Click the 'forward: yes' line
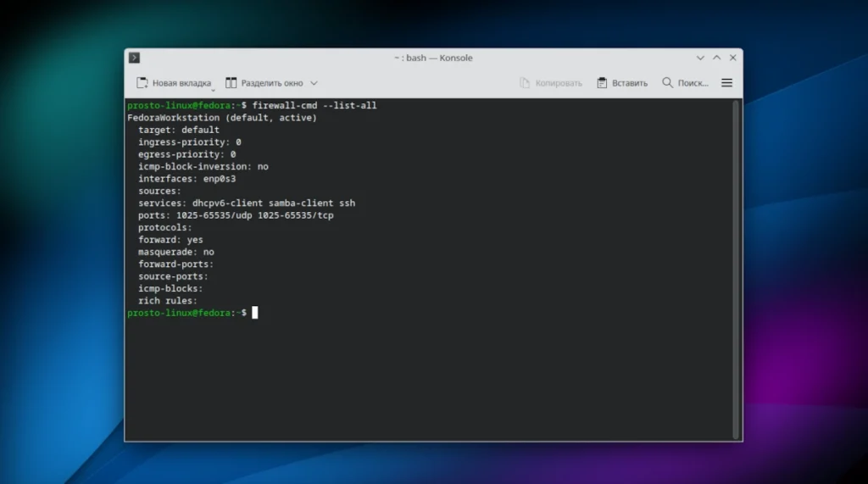868x484 pixels. pos(170,239)
